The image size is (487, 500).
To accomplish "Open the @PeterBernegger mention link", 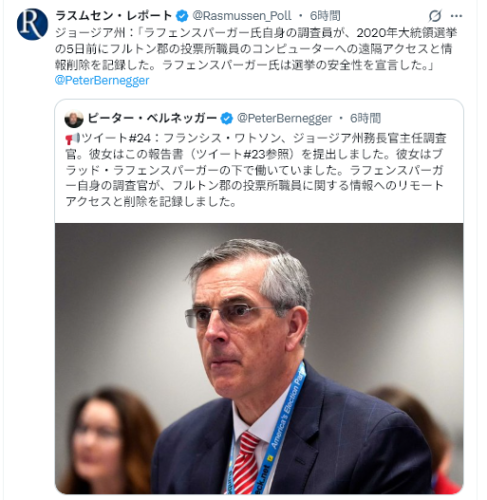I will (x=102, y=80).
